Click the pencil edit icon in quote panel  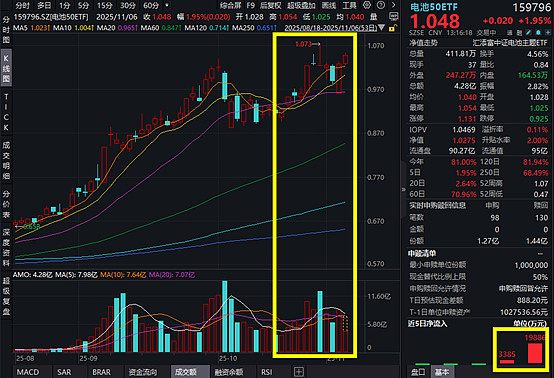pos(529,33)
